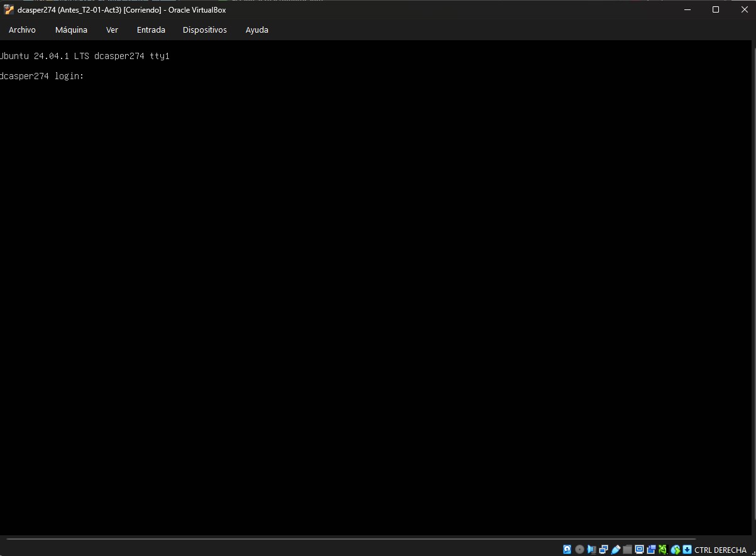Click the shared folders status icon

[627, 550]
